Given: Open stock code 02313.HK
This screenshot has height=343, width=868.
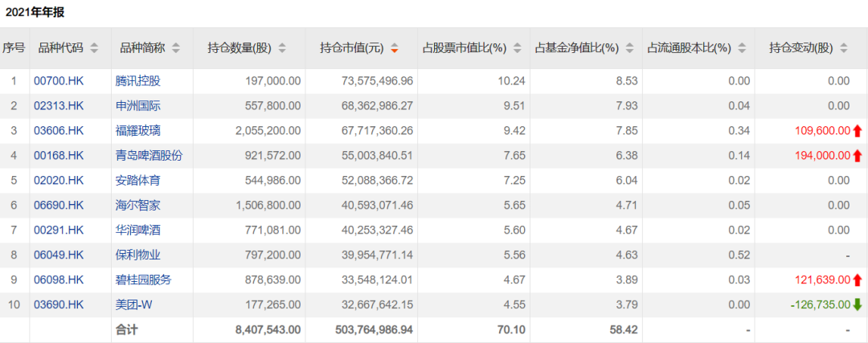Looking at the screenshot, I should pyautogui.click(x=59, y=106).
